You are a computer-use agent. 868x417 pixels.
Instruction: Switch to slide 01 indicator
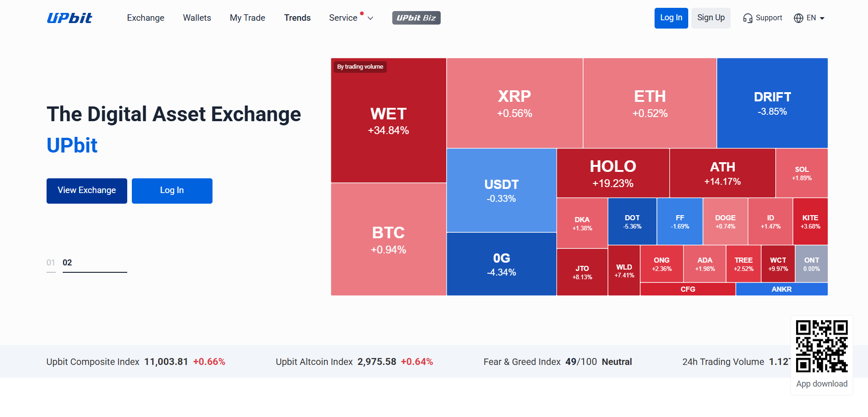click(51, 262)
